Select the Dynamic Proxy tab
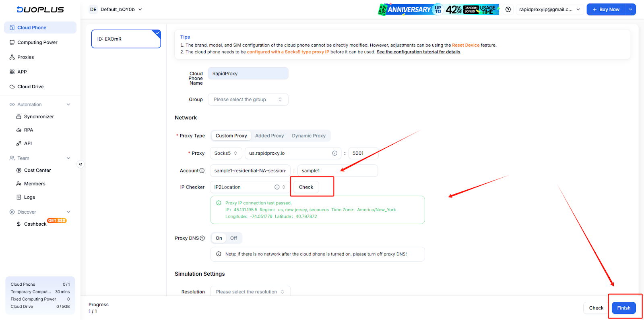This screenshot has width=644, height=320. click(309, 136)
